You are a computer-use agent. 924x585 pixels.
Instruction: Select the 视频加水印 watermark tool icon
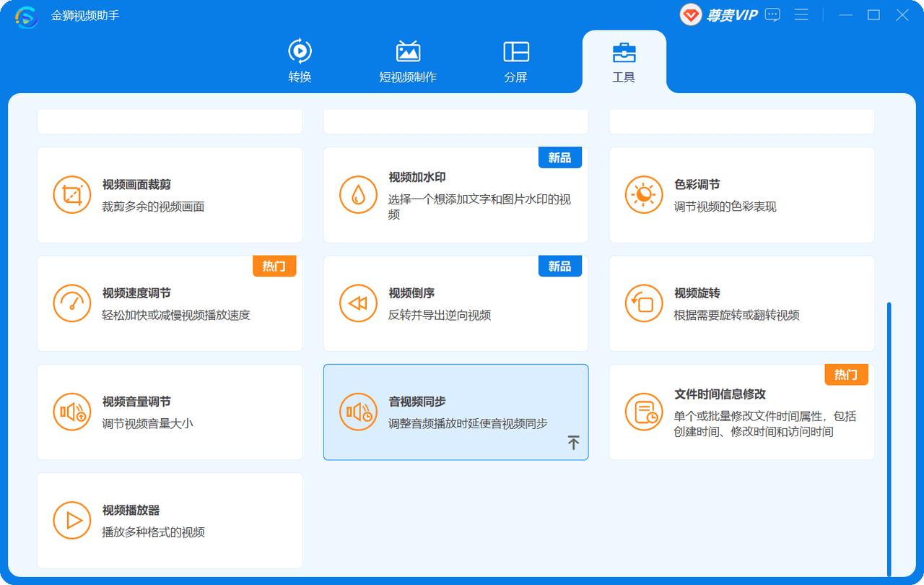point(358,195)
